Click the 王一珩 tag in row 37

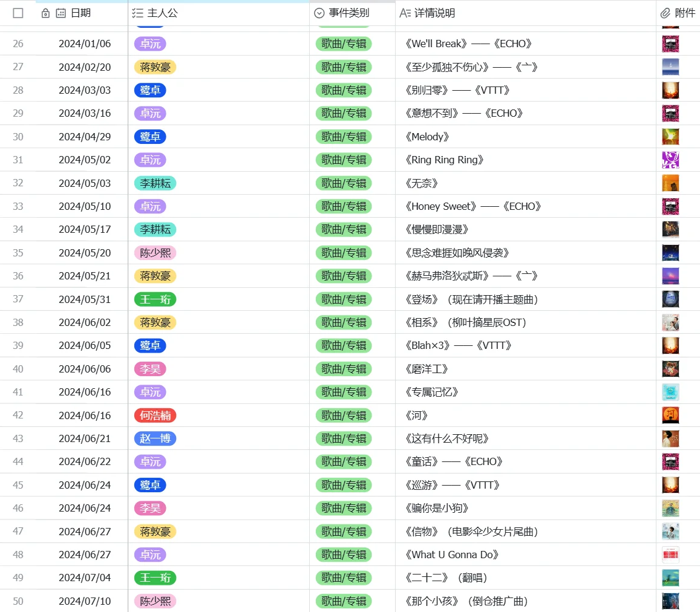(x=155, y=299)
